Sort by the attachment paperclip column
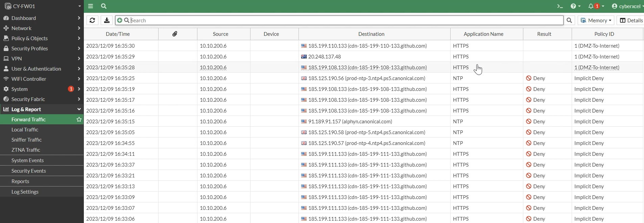Viewport: 644px width, 223px height. (x=175, y=34)
